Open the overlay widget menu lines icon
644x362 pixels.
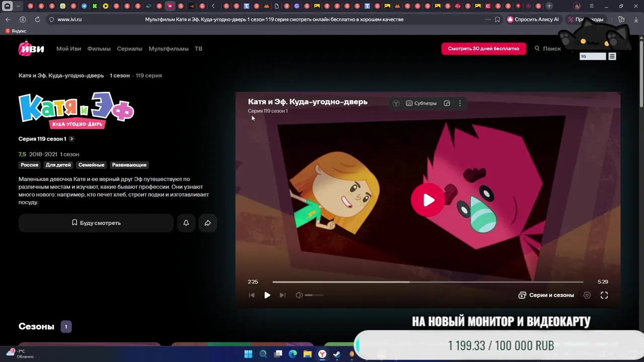(612, 56)
